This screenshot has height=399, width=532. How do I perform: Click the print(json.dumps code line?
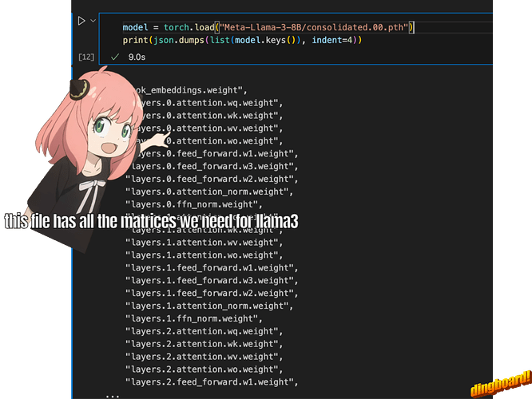coord(242,40)
